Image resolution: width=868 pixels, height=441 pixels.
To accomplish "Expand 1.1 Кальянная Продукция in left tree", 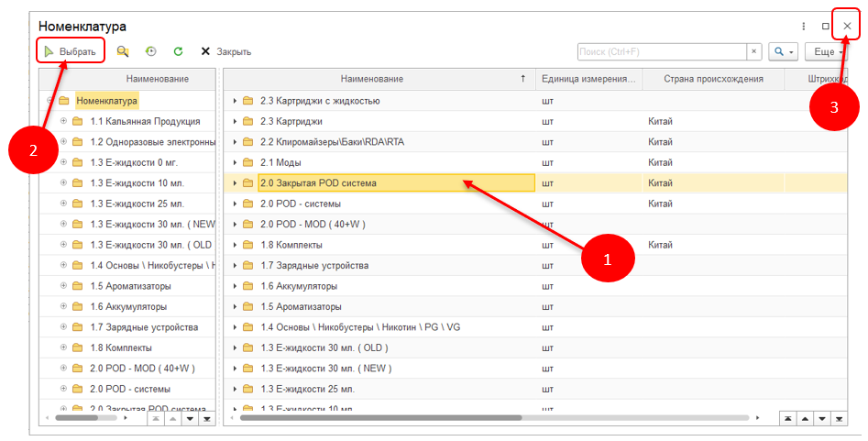I will 63,121.
